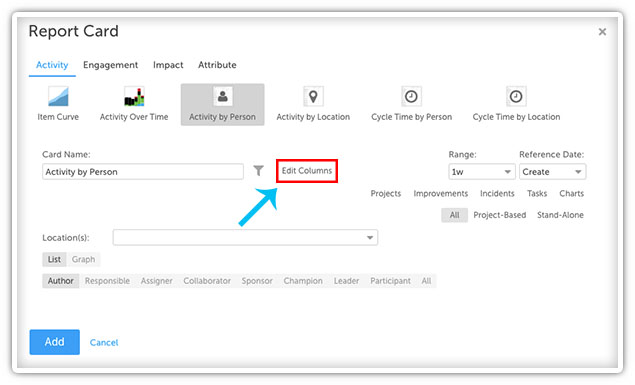
Task: Switch to Graph view
Action: [83, 260]
